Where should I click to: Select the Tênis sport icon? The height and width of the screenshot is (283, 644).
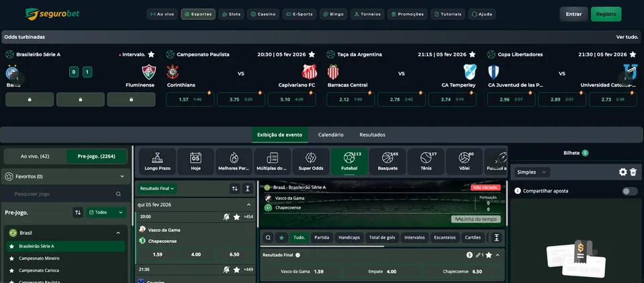(426, 162)
